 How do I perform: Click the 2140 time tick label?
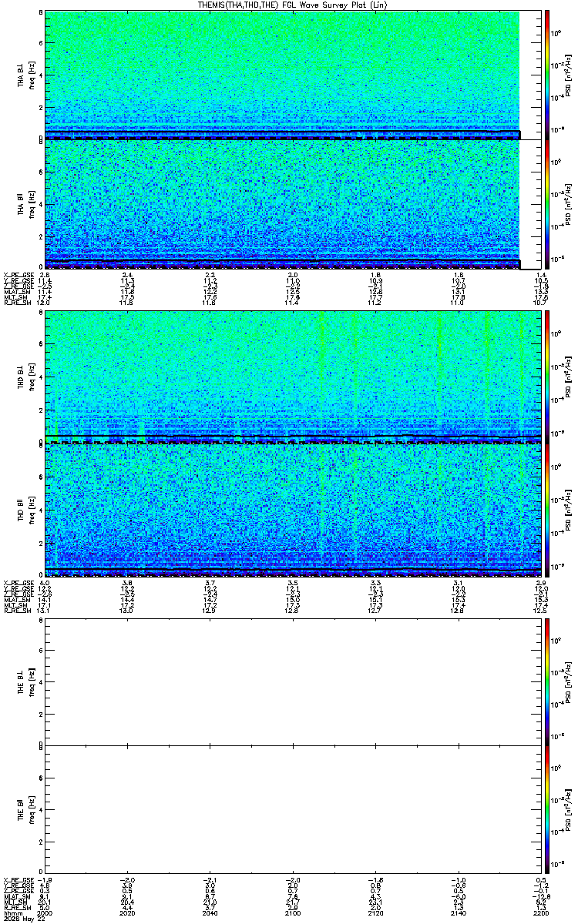pyautogui.click(x=458, y=914)
